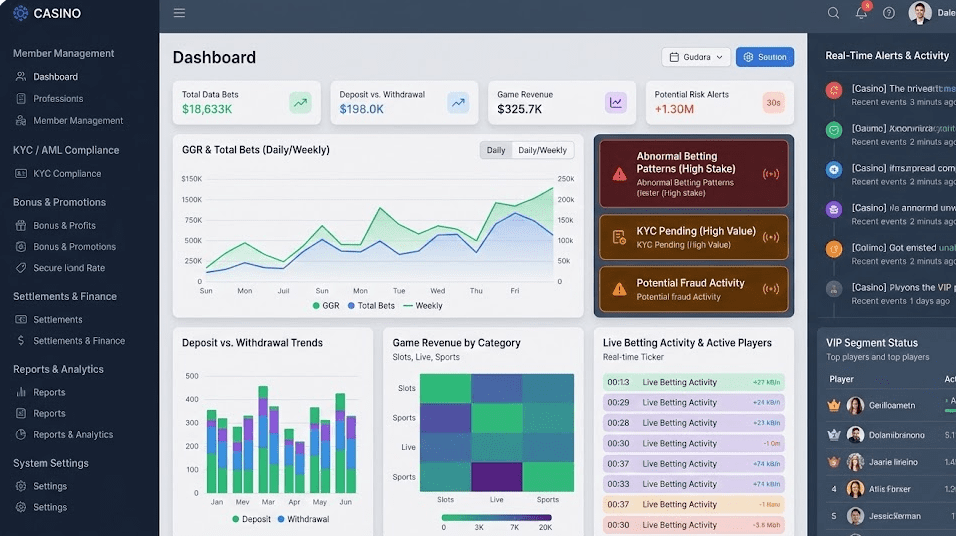Open search with the magnifier icon
The image size is (956, 536).
pyautogui.click(x=833, y=13)
